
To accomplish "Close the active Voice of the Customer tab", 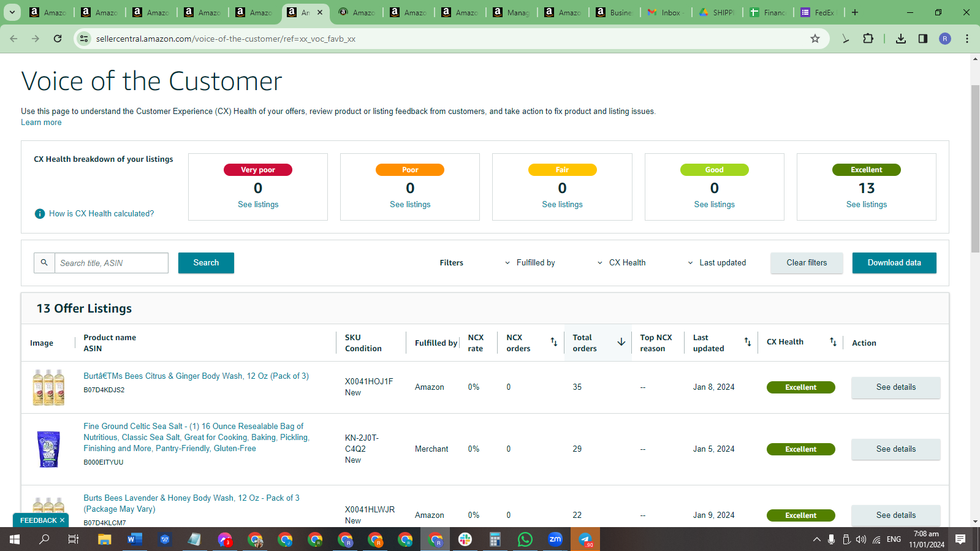I will coord(320,12).
